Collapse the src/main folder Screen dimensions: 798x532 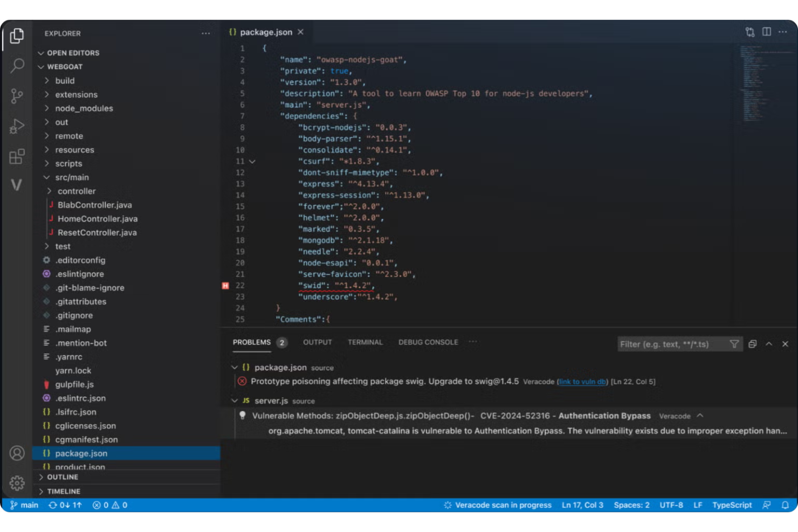(47, 177)
